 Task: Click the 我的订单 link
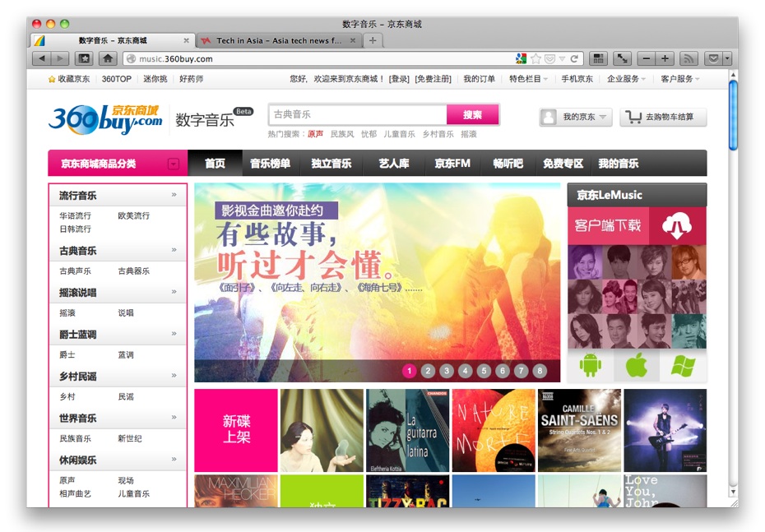click(x=479, y=79)
